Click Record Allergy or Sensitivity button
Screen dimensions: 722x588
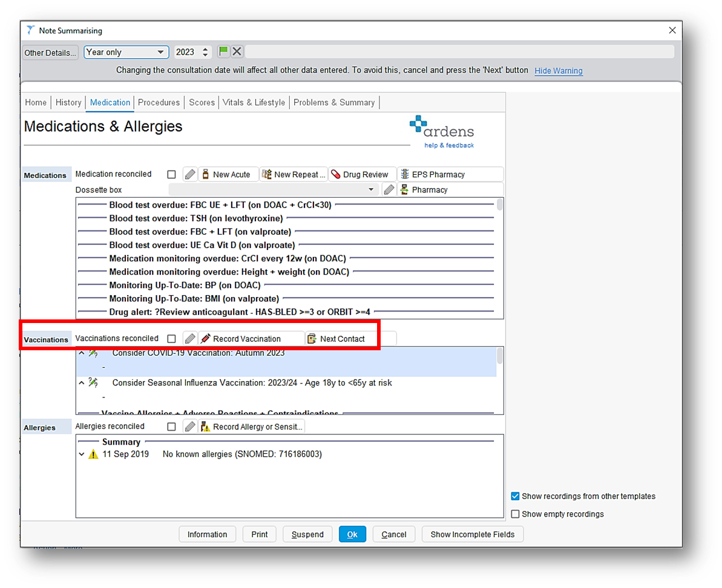[251, 426]
